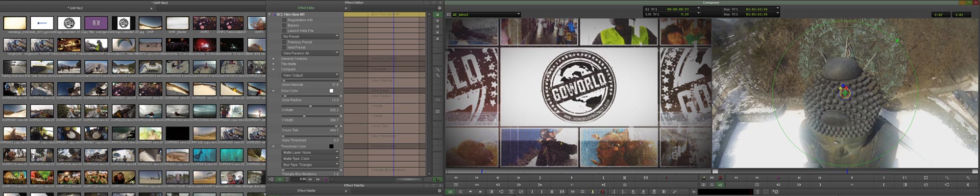Select the purple Title clip thumbnail
The image size is (980, 196).
point(96,23)
